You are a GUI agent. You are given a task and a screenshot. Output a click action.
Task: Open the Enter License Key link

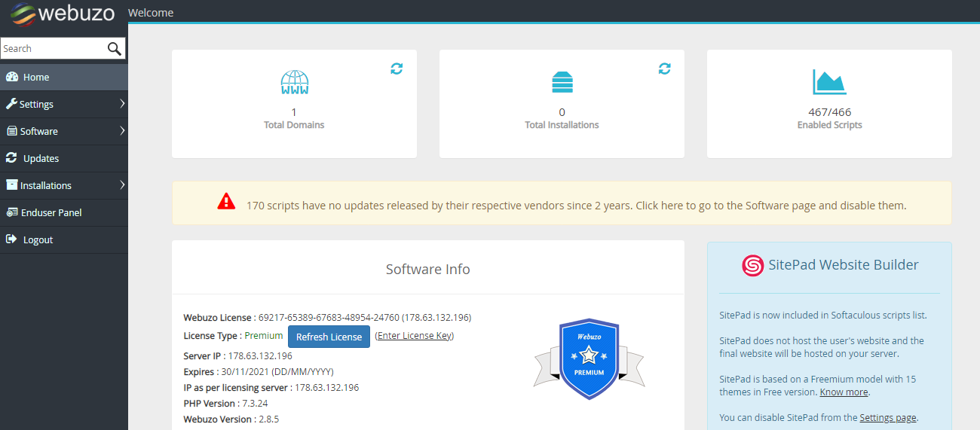click(414, 336)
